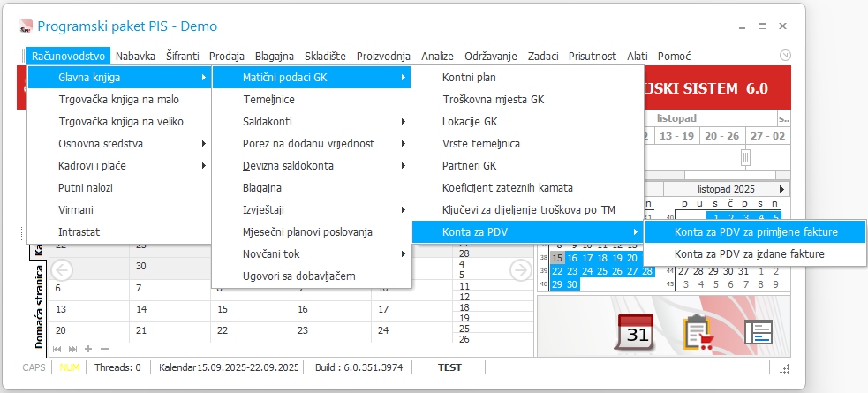Select the 20 - 26 week range
Screen dimensions: 868x393
point(722,136)
